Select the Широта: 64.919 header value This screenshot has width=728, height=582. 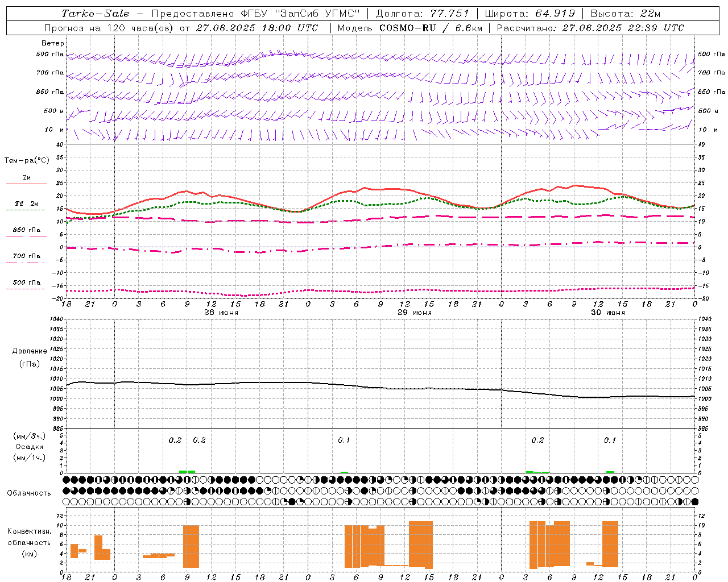tap(530, 14)
